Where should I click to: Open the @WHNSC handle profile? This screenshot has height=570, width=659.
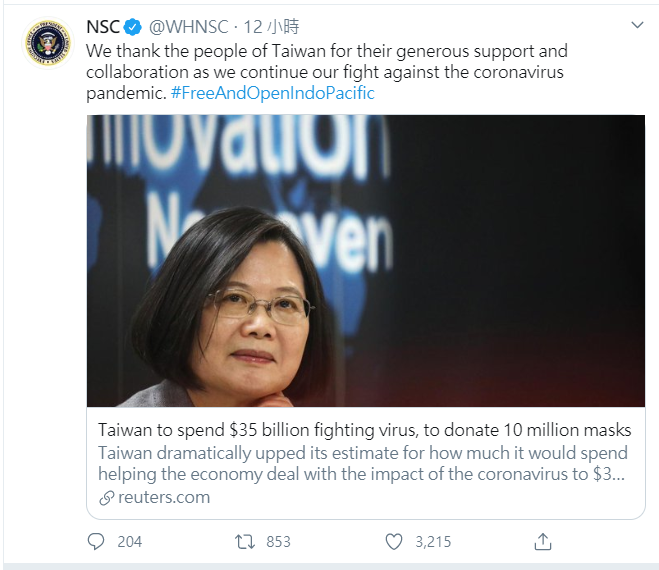coord(189,27)
